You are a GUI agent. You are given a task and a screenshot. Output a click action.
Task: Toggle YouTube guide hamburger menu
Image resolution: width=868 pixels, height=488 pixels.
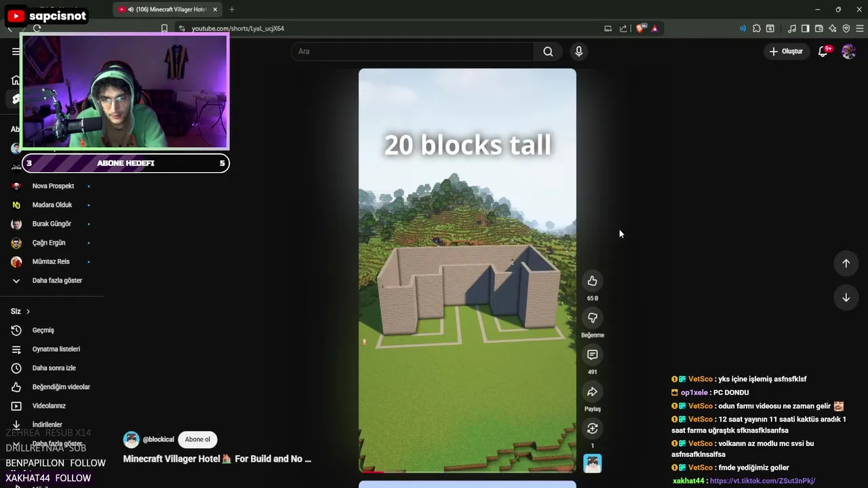click(16, 52)
